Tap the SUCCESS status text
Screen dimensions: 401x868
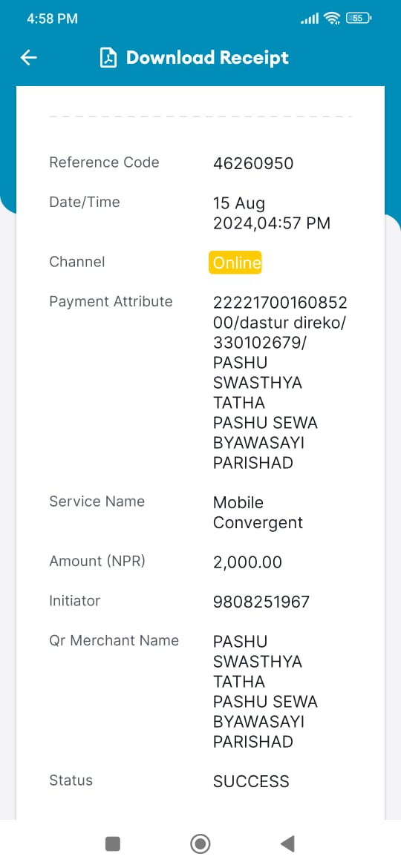252,781
